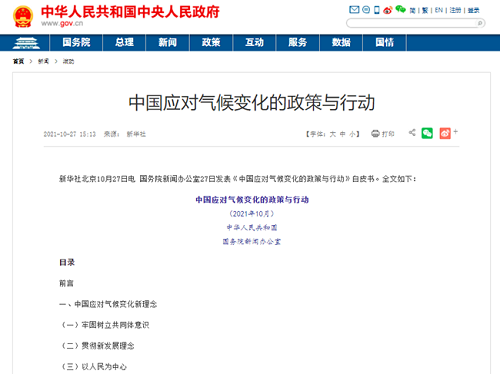Open the 国情 menu
This screenshot has width=500, height=374.
click(x=384, y=42)
